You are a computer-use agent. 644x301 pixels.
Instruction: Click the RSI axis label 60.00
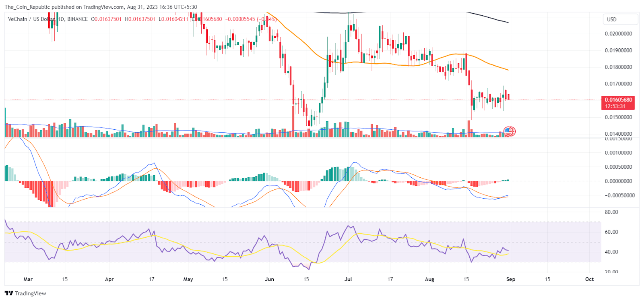click(x=611, y=232)
